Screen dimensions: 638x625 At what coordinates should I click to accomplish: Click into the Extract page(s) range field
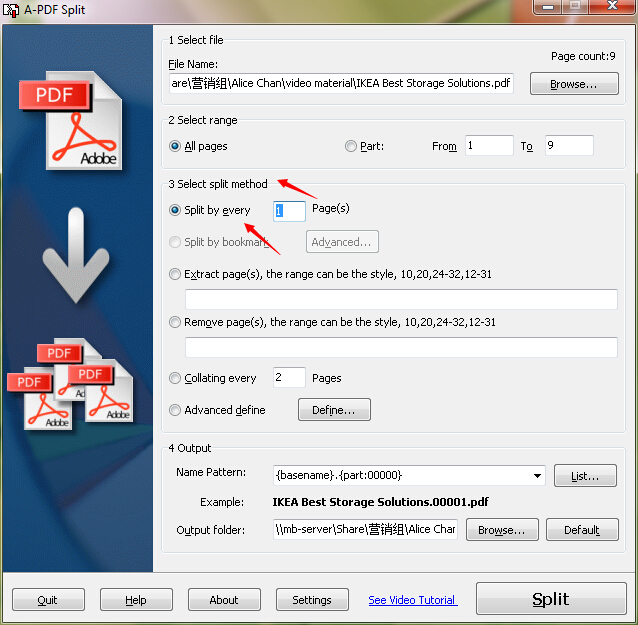(x=401, y=299)
